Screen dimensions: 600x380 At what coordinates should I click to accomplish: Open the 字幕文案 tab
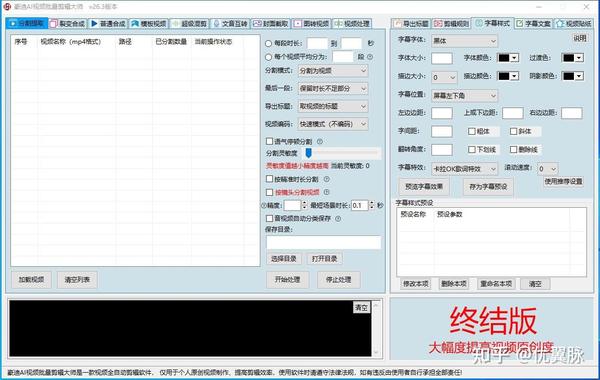pos(533,24)
